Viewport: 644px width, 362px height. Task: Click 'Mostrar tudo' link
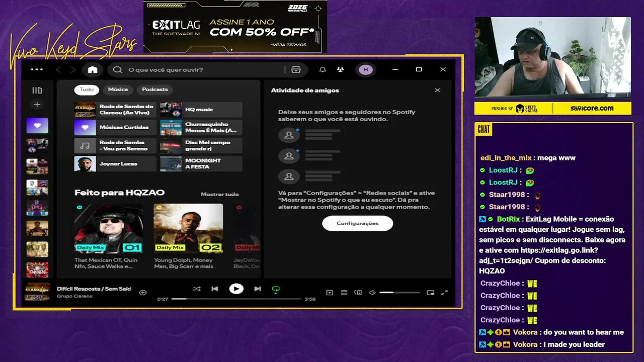[x=220, y=194]
